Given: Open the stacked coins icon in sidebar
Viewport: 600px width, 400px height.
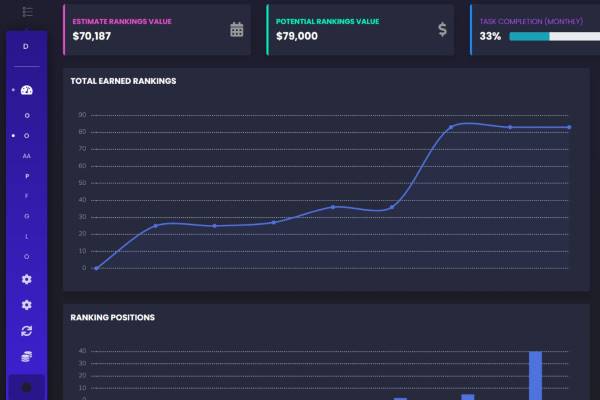Looking at the screenshot, I should pos(26,356).
